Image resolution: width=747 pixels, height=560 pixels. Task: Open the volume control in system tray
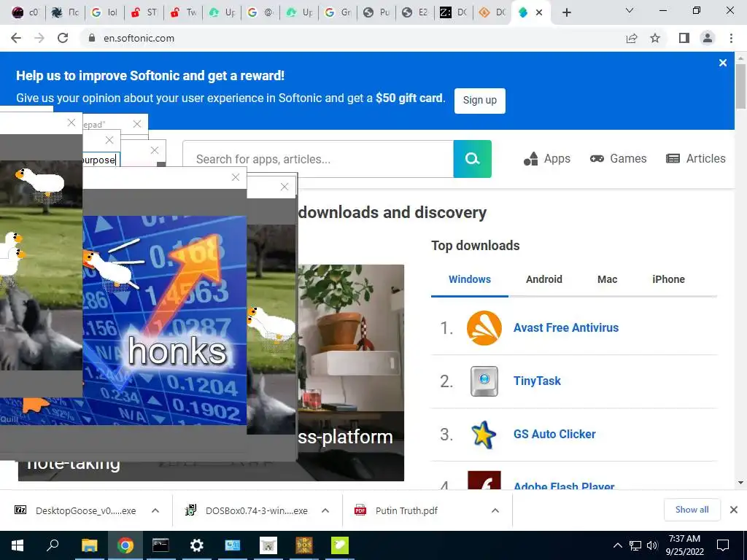pos(652,545)
